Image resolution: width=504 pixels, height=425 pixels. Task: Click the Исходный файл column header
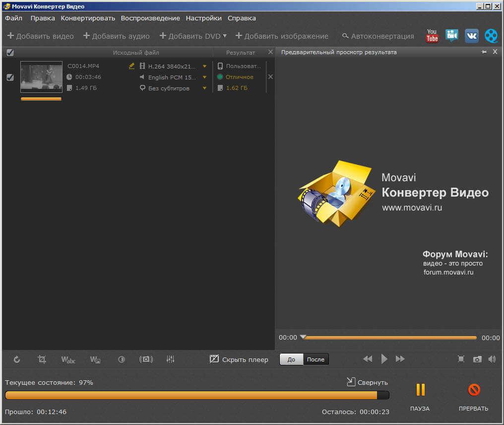click(136, 53)
